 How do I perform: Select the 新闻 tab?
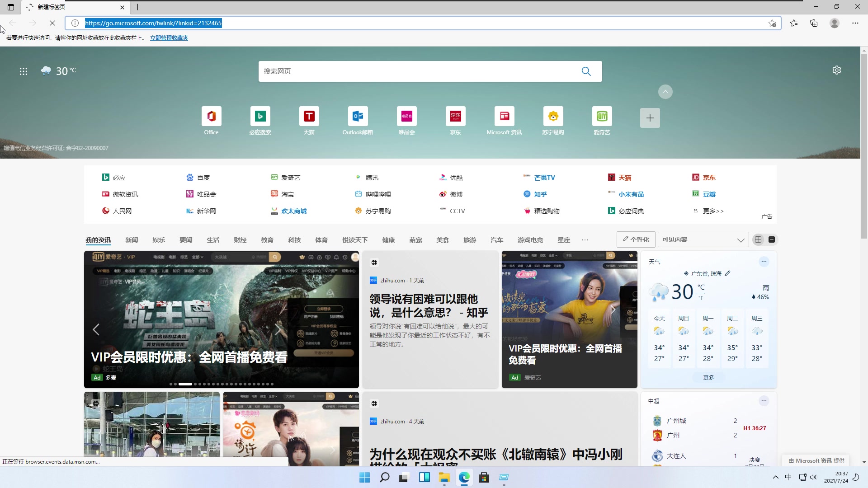tap(132, 240)
